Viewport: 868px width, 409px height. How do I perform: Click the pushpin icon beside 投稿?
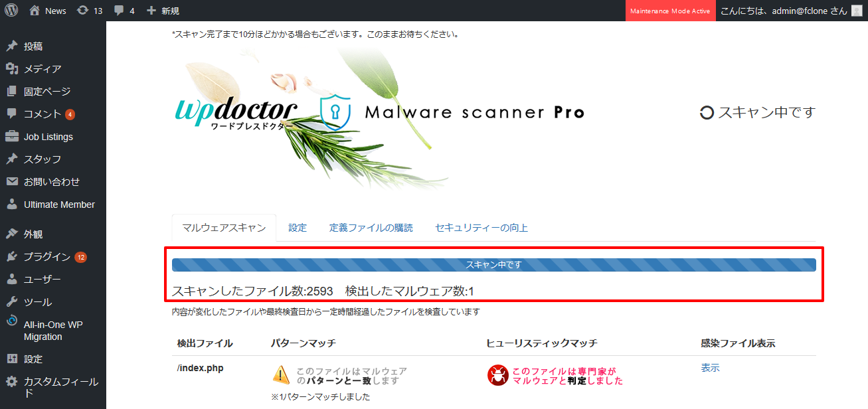click(x=11, y=46)
